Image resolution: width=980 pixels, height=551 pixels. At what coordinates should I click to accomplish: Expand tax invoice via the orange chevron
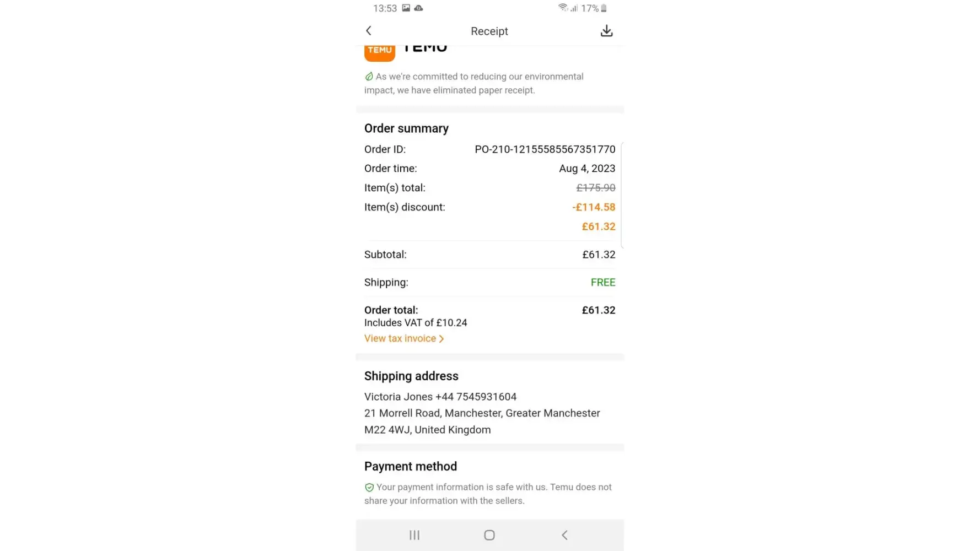(441, 339)
